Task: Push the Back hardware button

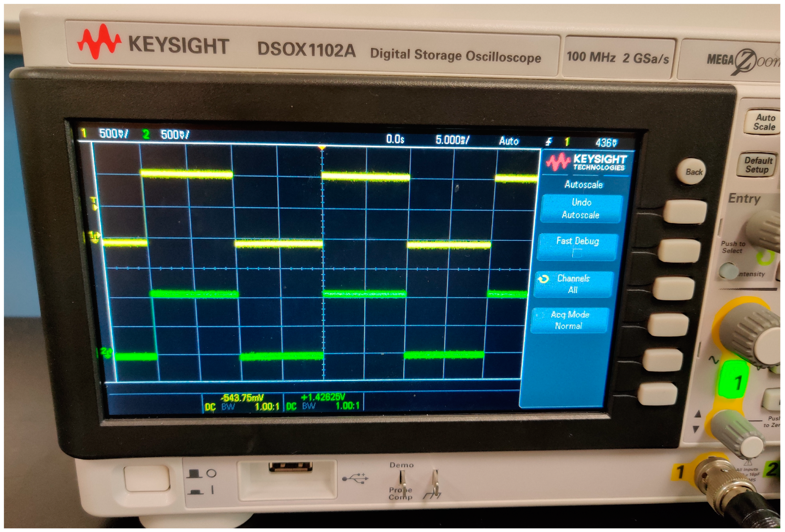Action: click(691, 172)
